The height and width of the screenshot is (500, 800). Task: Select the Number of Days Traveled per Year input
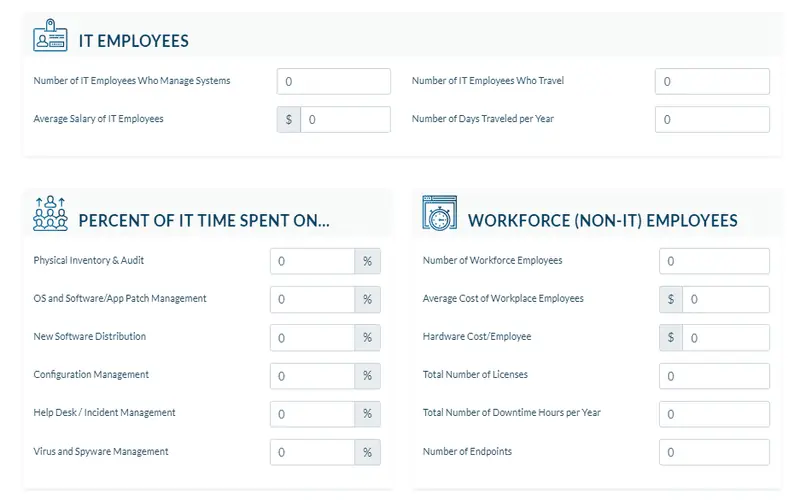coord(712,119)
